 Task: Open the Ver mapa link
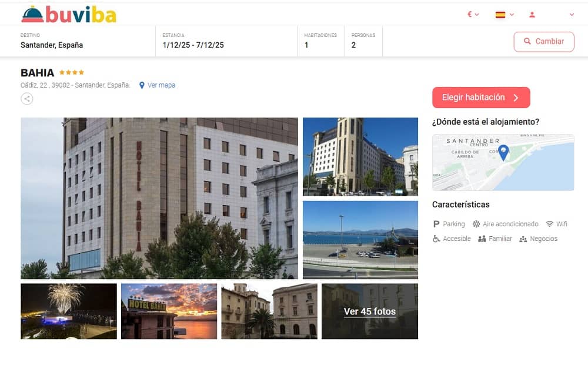pyautogui.click(x=157, y=85)
